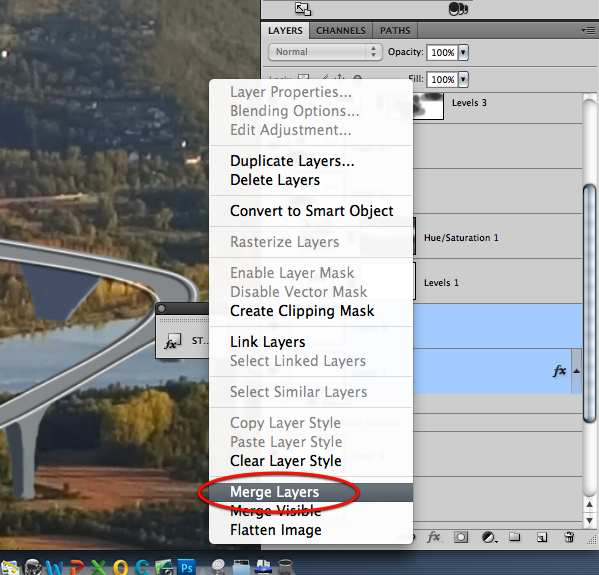Screen dimensions: 599x575
Task: Open the blue C application in the Dock
Action: tap(142, 567)
